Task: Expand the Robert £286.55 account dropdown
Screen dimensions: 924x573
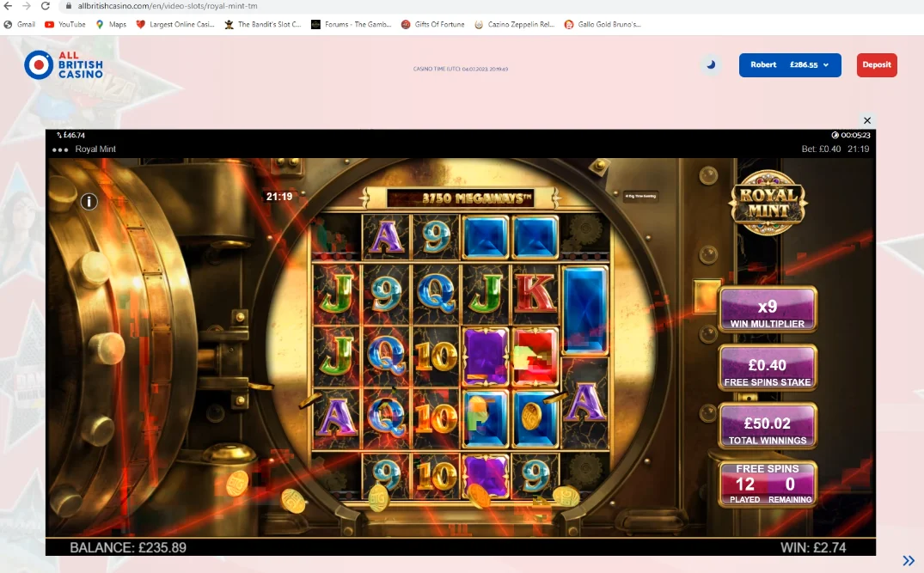Action: click(x=790, y=64)
